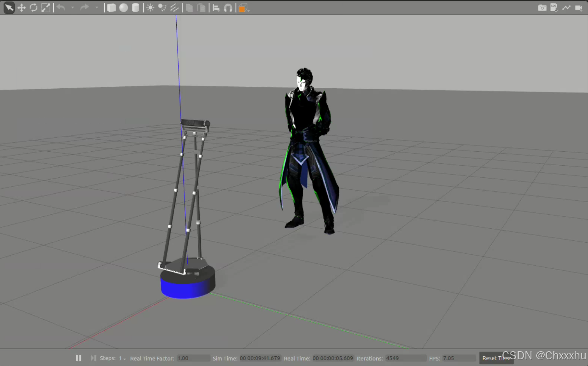This screenshot has height=366, width=588.
Task: Undo the last action
Action: [61, 8]
